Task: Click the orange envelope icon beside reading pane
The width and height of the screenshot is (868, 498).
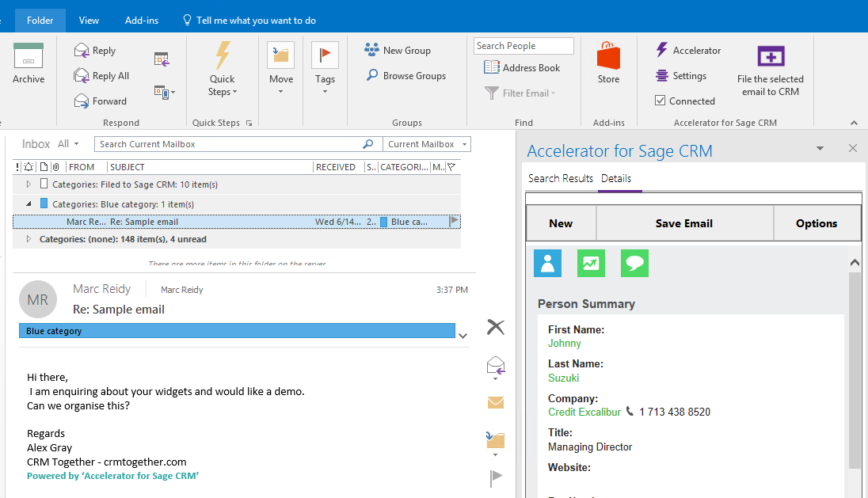Action: pos(496,402)
